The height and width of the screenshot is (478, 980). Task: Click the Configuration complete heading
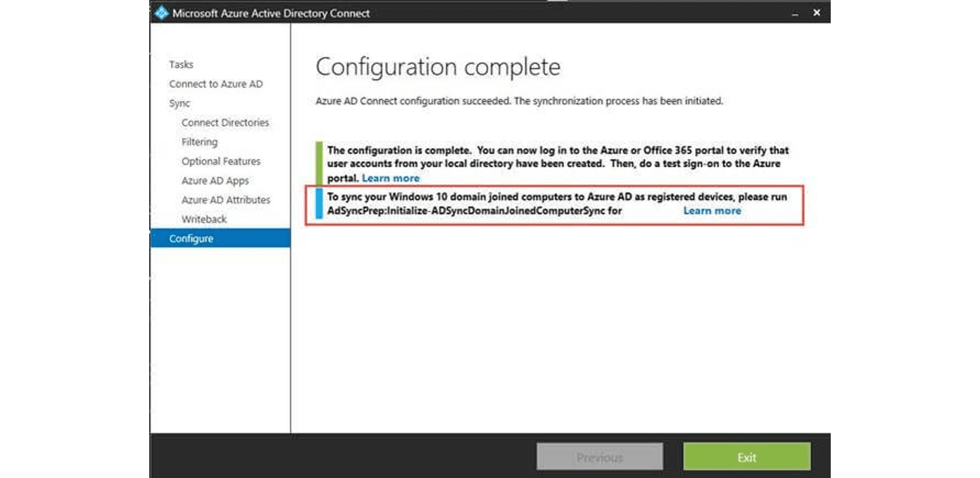(438, 67)
